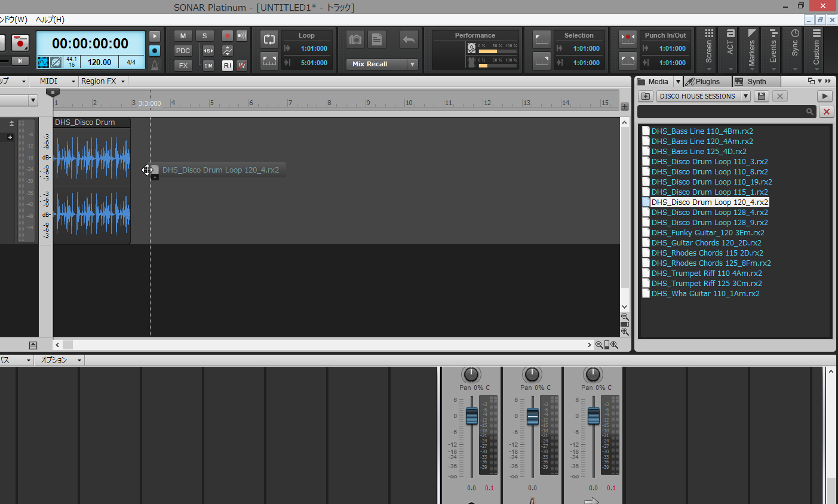Set loop points to selection icon
This screenshot has height=504, width=838.
(x=269, y=61)
